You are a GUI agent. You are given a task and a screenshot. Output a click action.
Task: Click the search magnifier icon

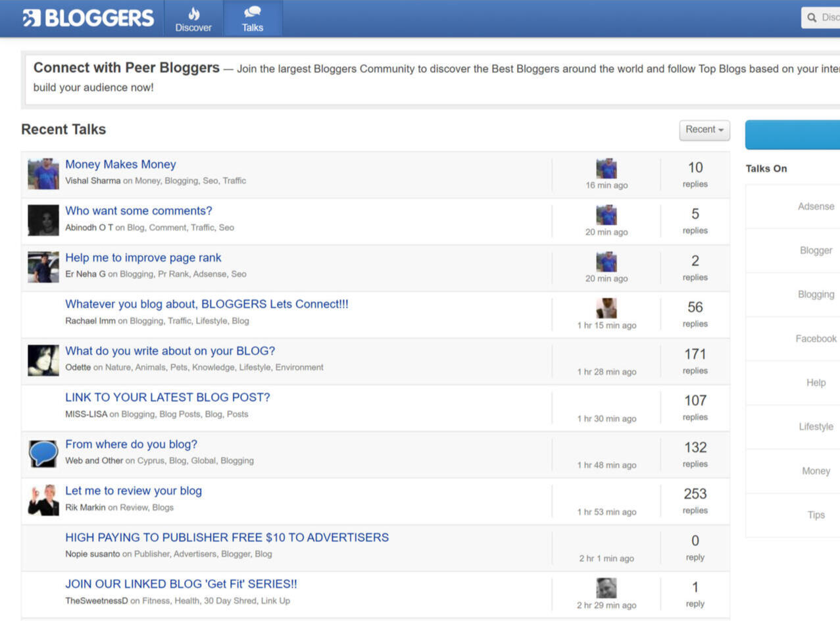click(810, 17)
